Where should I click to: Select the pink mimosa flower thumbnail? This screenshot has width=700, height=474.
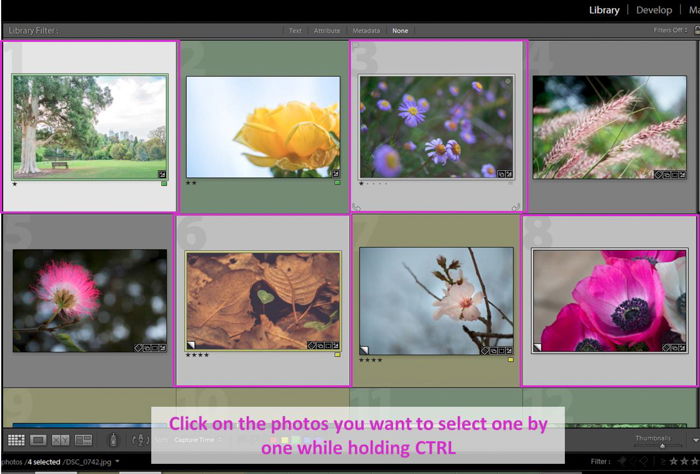pos(90,300)
